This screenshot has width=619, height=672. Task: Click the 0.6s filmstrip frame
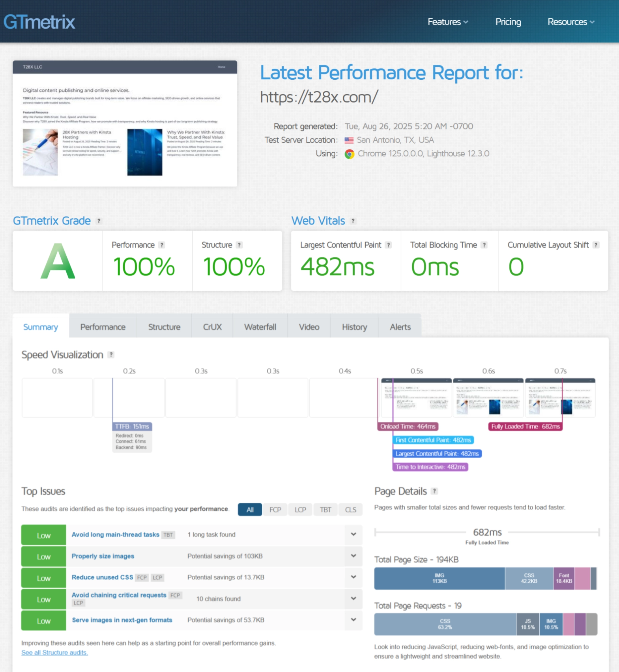point(488,398)
